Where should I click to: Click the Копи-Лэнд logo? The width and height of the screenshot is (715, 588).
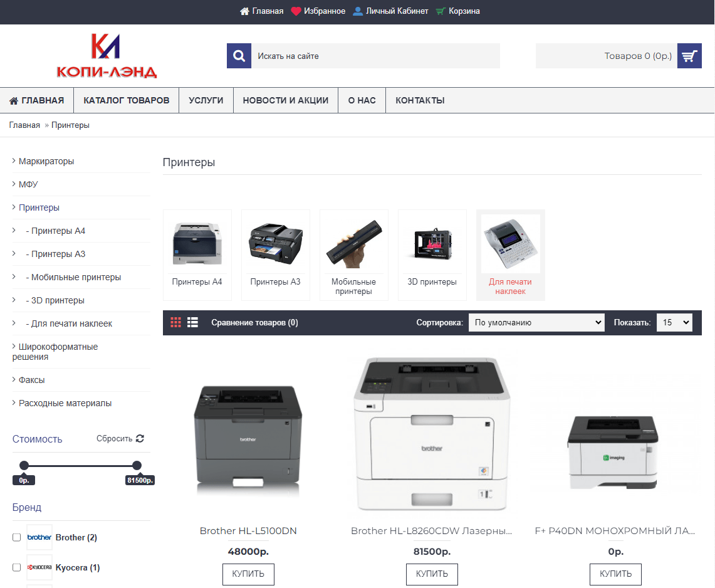click(107, 55)
